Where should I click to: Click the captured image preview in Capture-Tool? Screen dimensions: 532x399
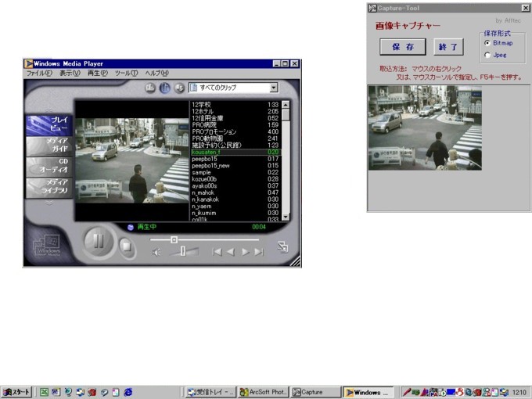coord(425,128)
